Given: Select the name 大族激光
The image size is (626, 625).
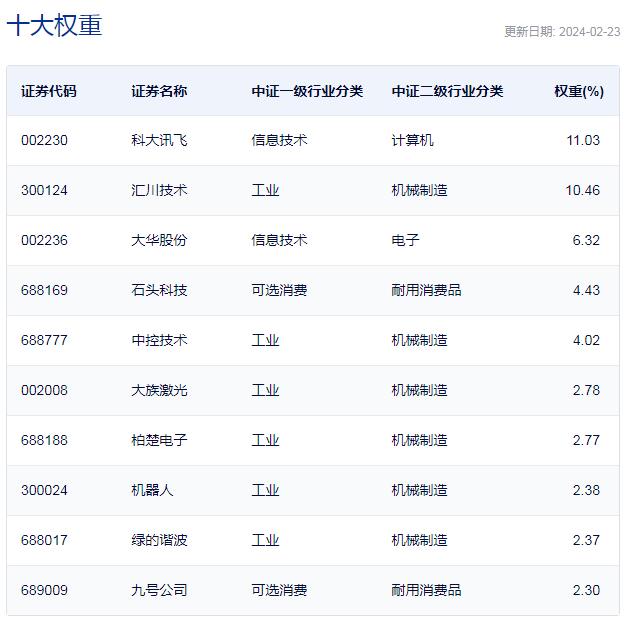Looking at the screenshot, I should pyautogui.click(x=159, y=390).
